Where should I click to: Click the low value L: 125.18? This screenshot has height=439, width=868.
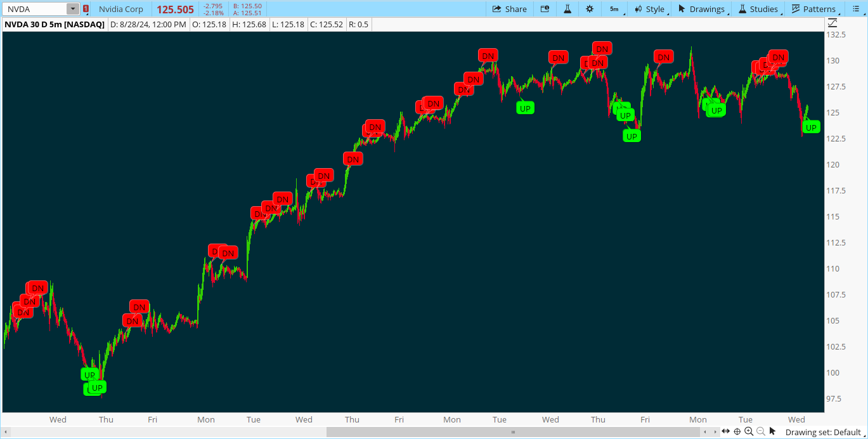[288, 24]
